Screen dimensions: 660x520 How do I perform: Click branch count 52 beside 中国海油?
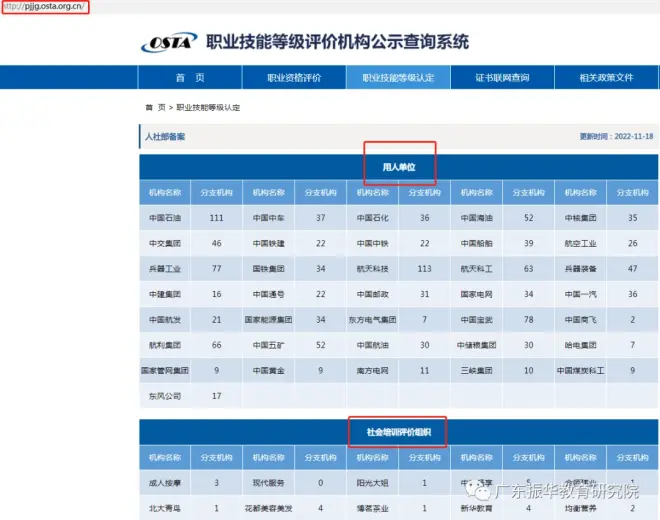(x=529, y=218)
